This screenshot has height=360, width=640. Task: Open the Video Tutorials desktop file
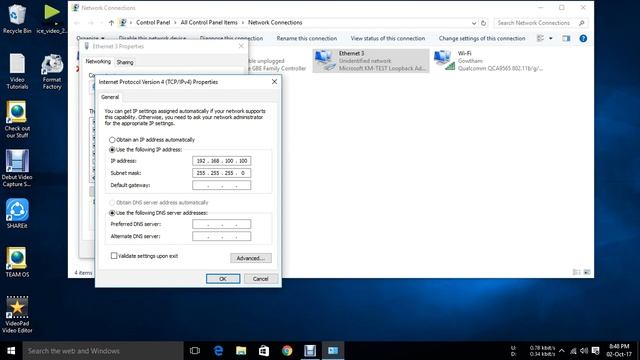point(17,71)
